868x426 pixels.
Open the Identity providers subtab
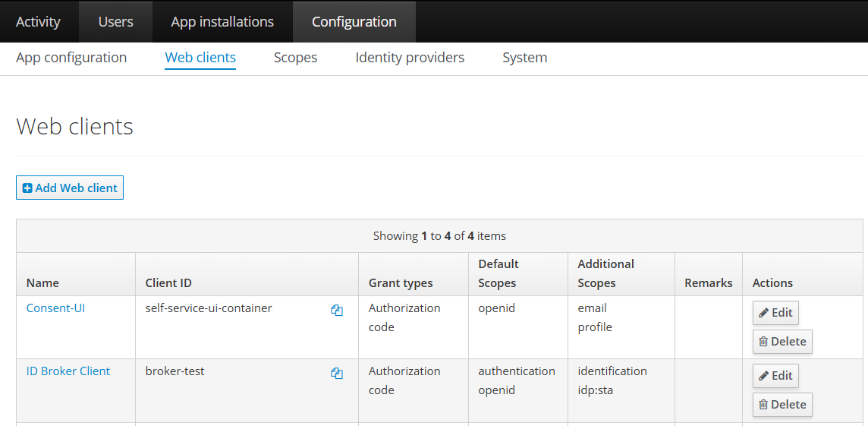coord(410,58)
